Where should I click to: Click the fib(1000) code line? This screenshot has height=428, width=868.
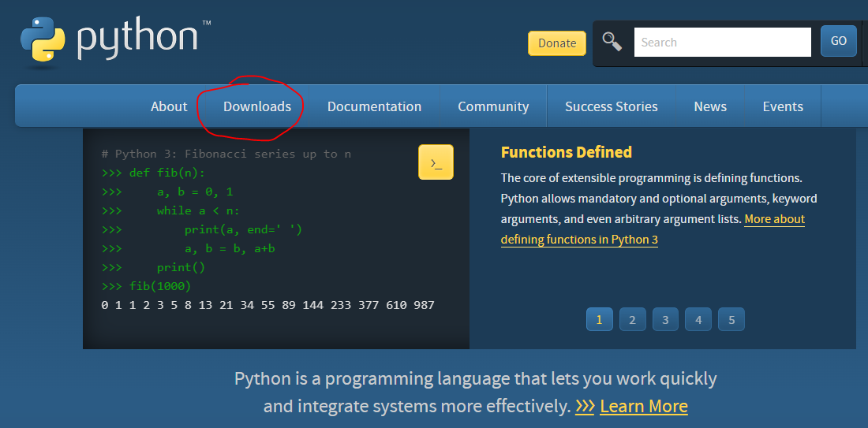146,286
